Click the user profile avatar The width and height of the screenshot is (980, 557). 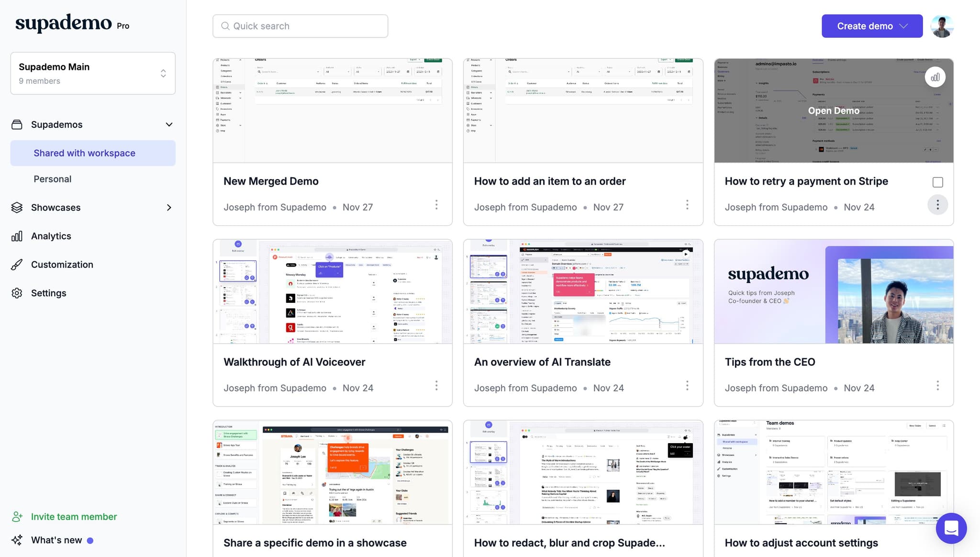point(942,26)
